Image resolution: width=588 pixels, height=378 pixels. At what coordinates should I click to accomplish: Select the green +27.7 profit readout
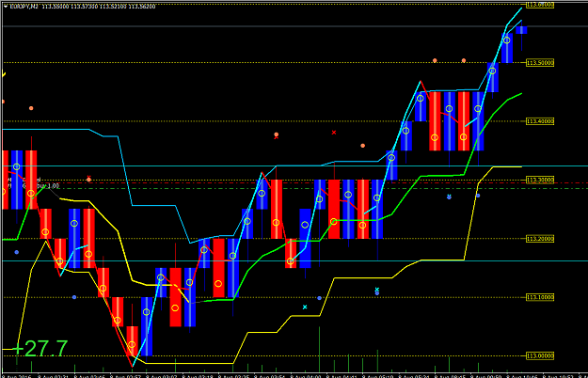pos(40,349)
